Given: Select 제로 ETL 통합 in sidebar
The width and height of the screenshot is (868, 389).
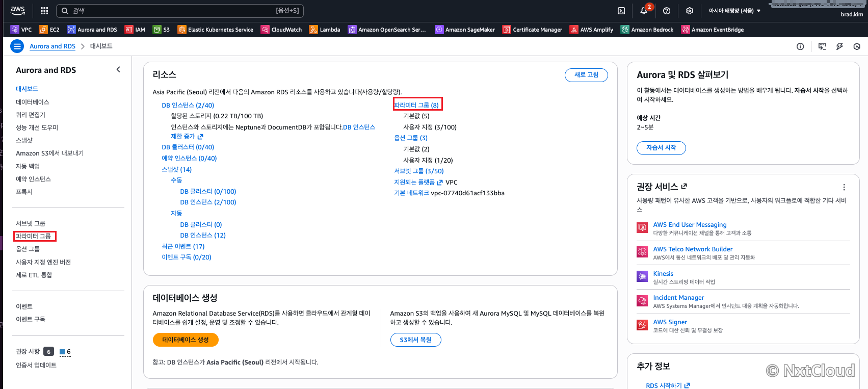Looking at the screenshot, I should 34,275.
